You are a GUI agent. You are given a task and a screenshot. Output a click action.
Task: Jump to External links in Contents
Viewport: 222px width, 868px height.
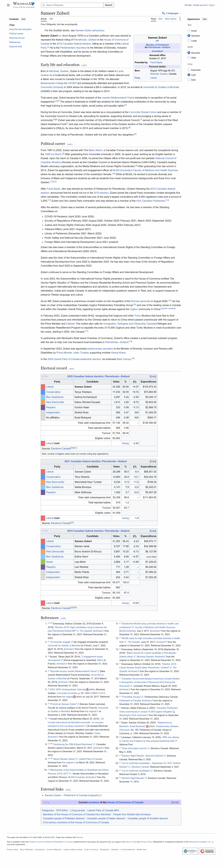pos(16,47)
